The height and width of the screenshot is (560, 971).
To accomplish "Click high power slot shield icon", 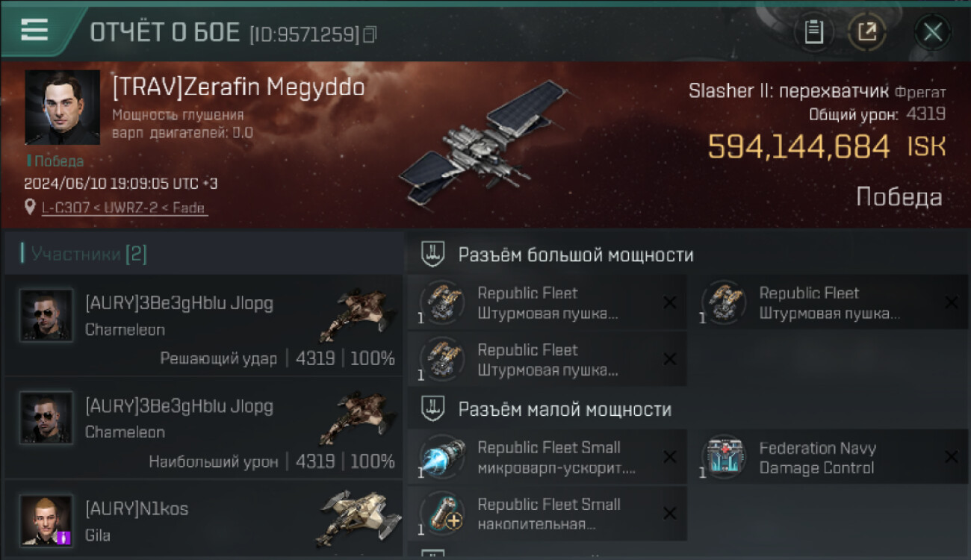I will 433,255.
